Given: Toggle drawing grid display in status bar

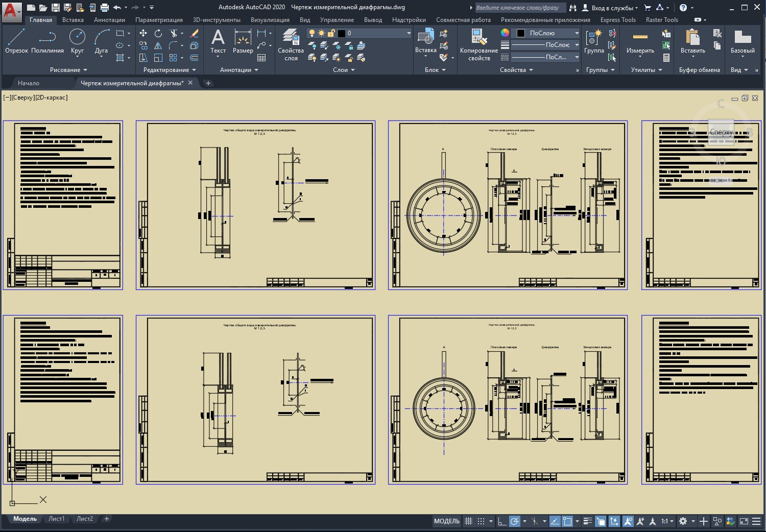Looking at the screenshot, I should pyautogui.click(x=468, y=521).
